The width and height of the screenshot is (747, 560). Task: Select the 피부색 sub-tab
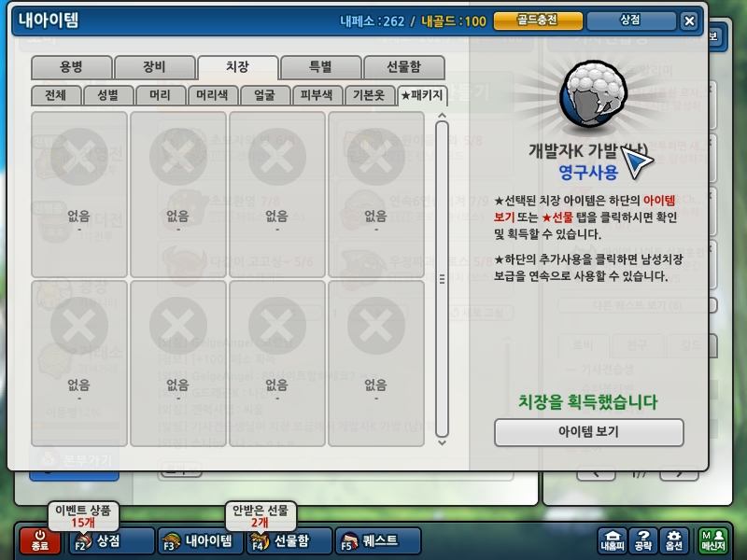pos(317,95)
